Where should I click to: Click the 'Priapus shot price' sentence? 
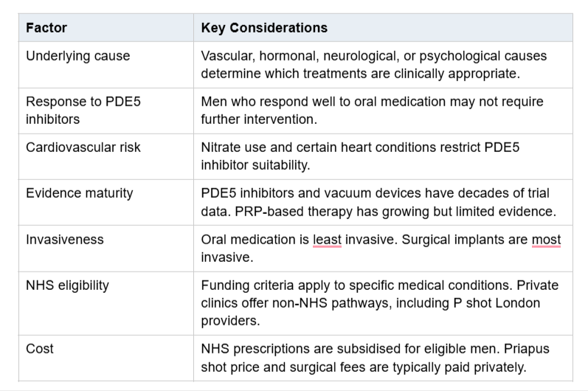point(375,358)
